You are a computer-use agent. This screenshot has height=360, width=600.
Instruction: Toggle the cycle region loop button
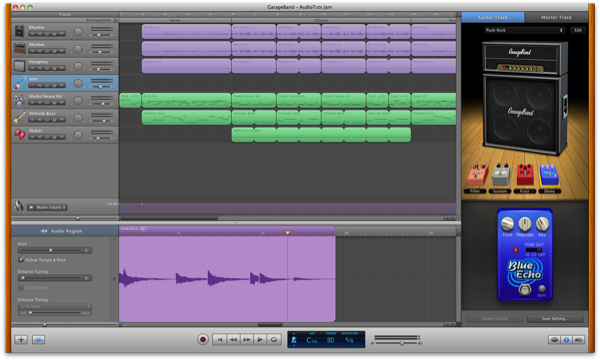pyautogui.click(x=274, y=339)
